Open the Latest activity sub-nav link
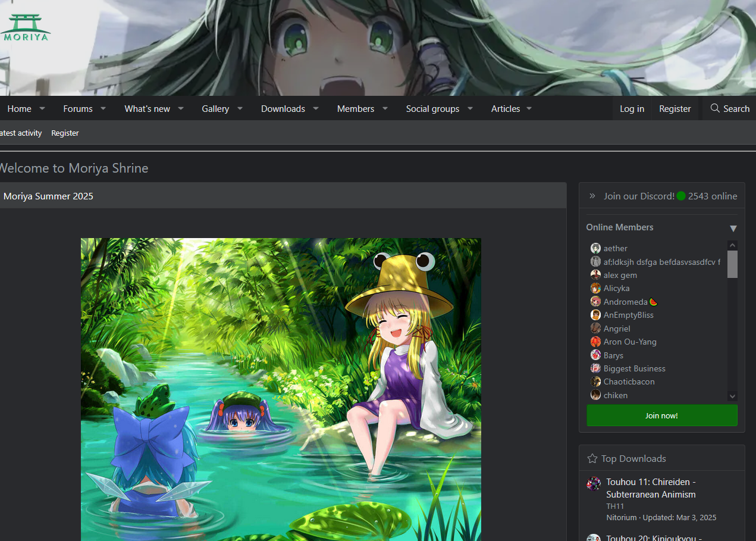This screenshot has height=541, width=756. point(21,133)
